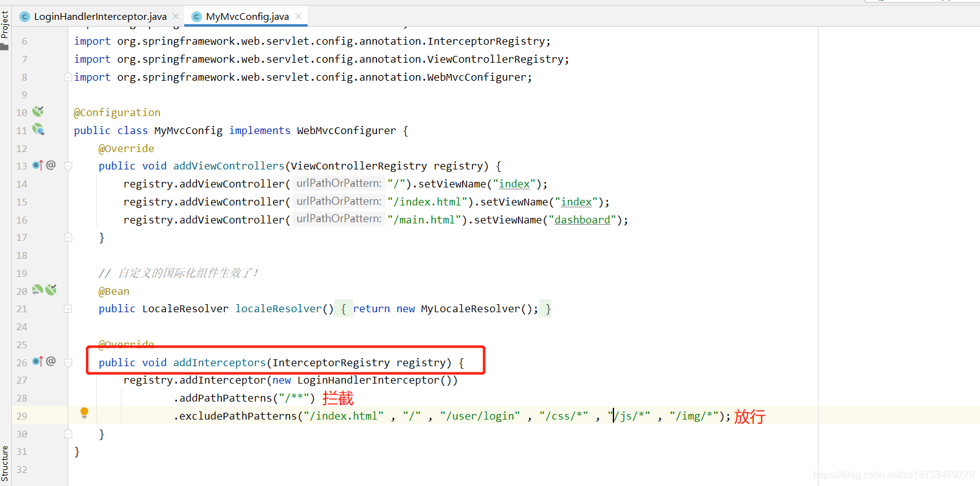
Task: Click the fold end marker at line 30
Action: coord(68,434)
